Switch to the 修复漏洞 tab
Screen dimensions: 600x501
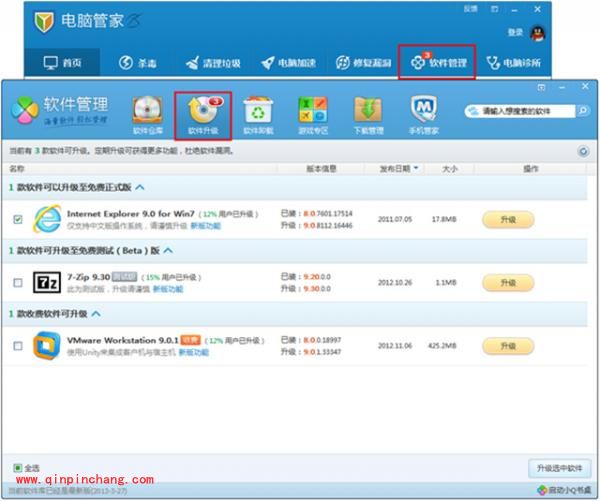[x=364, y=62]
